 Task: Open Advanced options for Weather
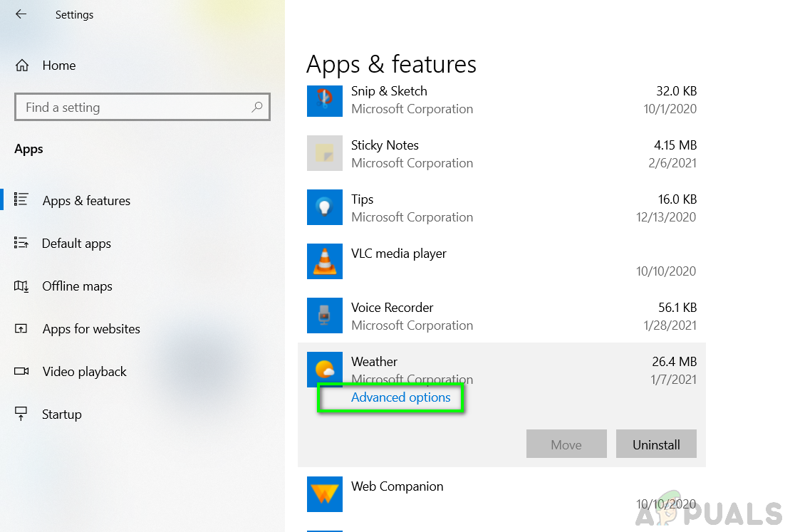pyautogui.click(x=400, y=397)
